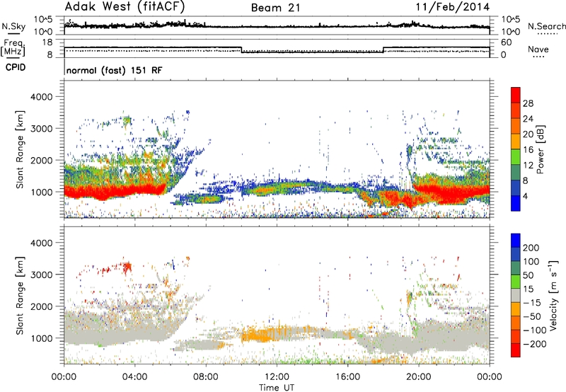566x392 pixels.
Task: Pick the bright blue swatch above 200 velocity
Action: tap(516, 241)
